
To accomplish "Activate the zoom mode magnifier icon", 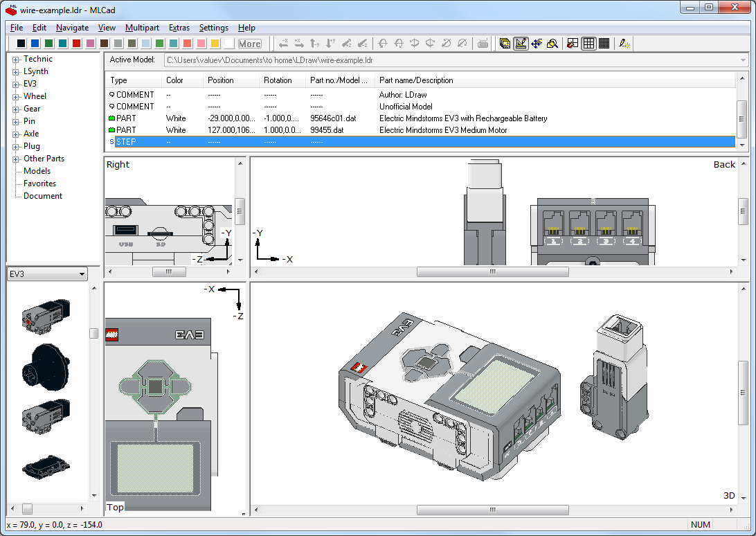I will tap(552, 44).
